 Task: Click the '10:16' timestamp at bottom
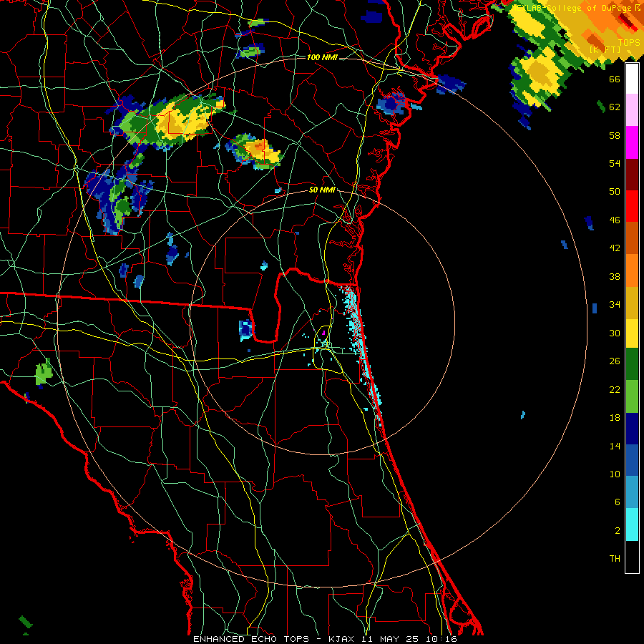(441, 639)
